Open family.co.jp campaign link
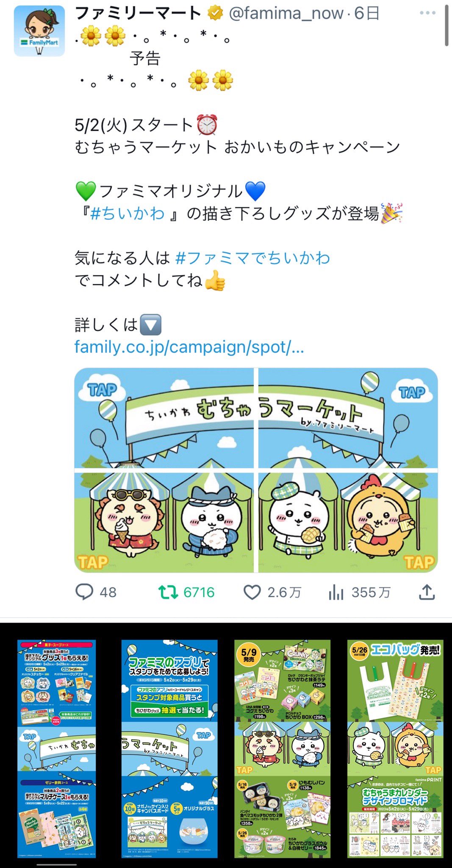This screenshot has height=868, width=452. 189,347
